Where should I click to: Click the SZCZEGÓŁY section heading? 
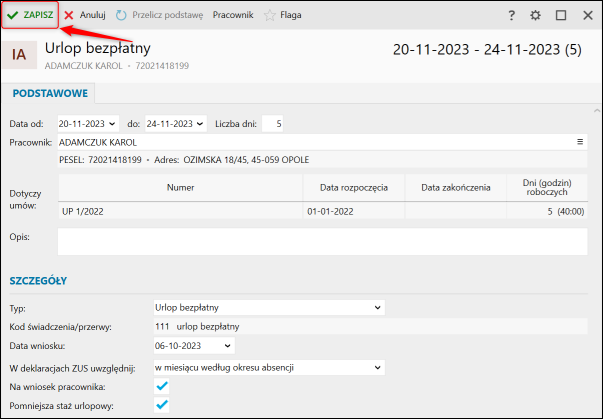point(38,281)
